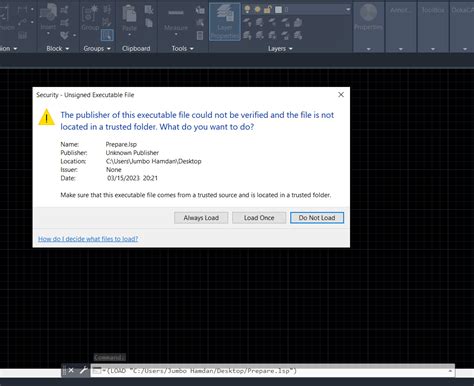The height and width of the screenshot is (386, 474).
Task: Open Layer Properties manager
Action: (225, 21)
